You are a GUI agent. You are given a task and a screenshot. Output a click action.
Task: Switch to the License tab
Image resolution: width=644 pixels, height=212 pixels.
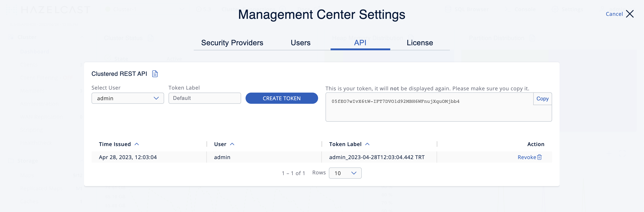point(420,42)
